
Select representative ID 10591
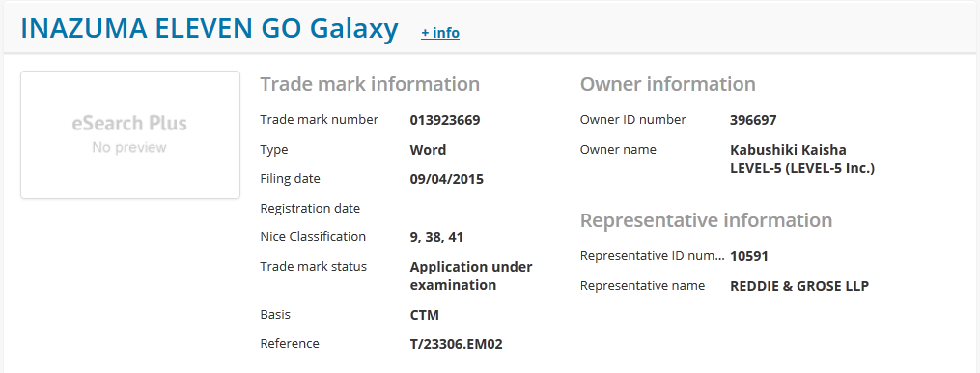point(748,256)
